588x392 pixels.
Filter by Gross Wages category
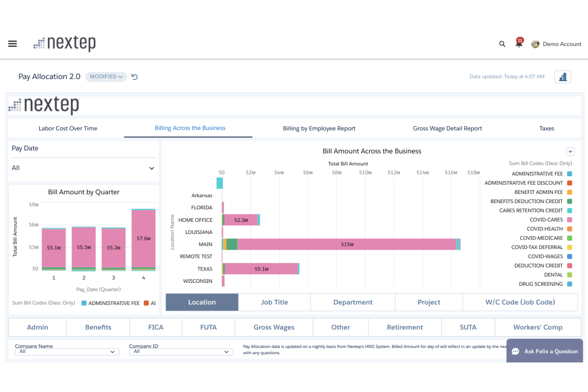(274, 327)
